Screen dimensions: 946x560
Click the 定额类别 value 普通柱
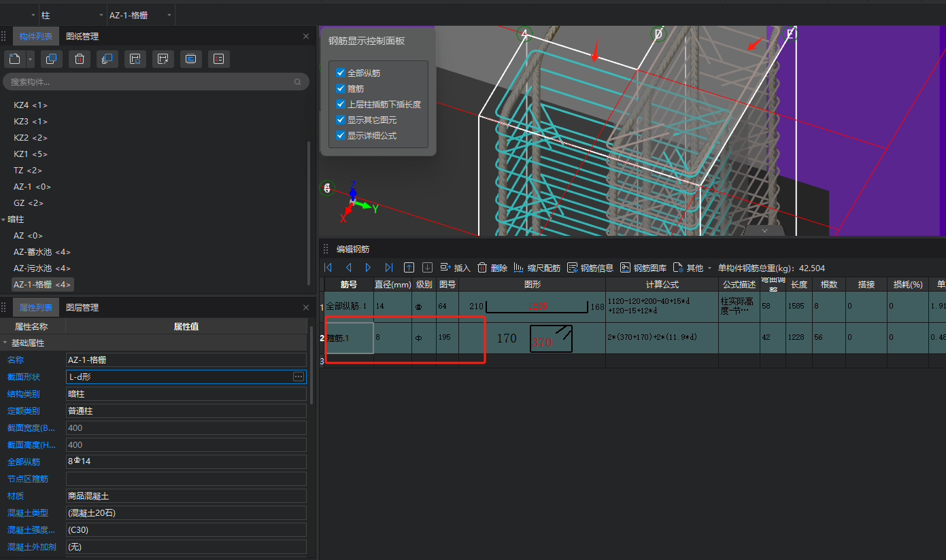[x=186, y=411]
